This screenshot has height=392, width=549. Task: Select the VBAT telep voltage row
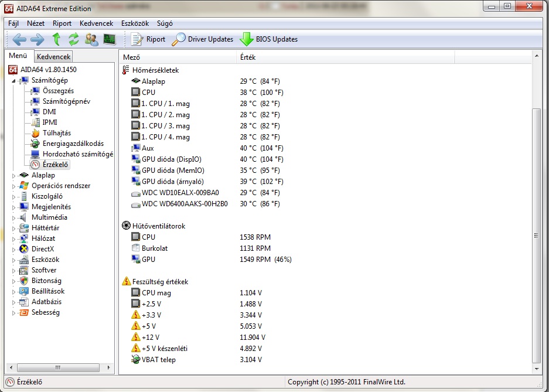[326, 359]
